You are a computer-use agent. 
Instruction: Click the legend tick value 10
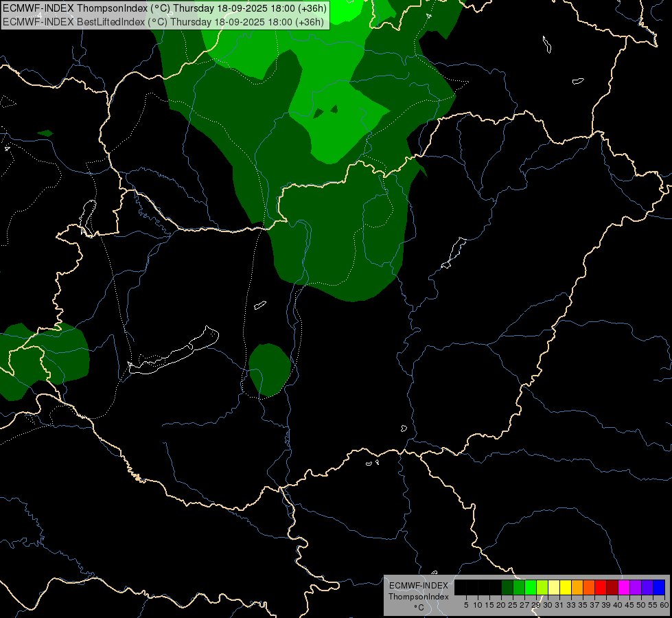coord(478,605)
